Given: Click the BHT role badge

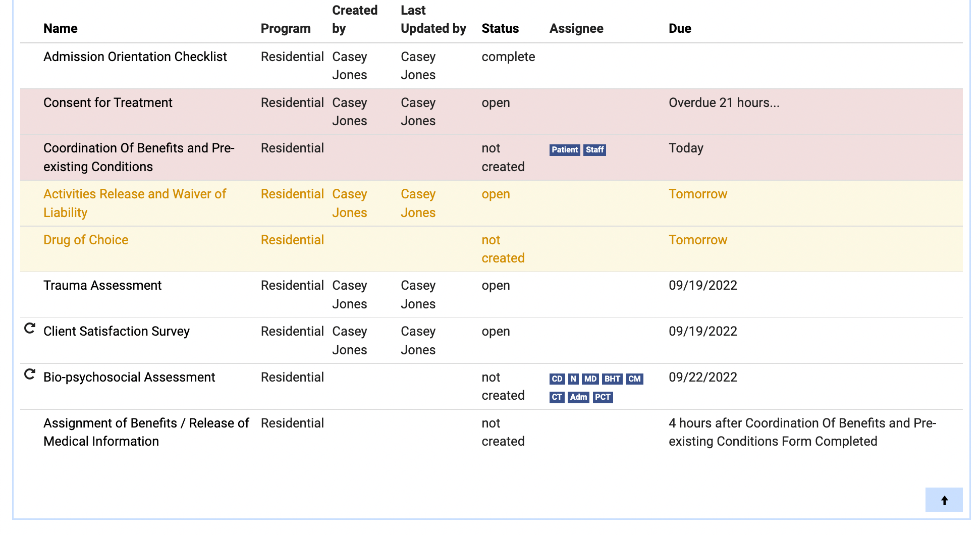Looking at the screenshot, I should [612, 379].
